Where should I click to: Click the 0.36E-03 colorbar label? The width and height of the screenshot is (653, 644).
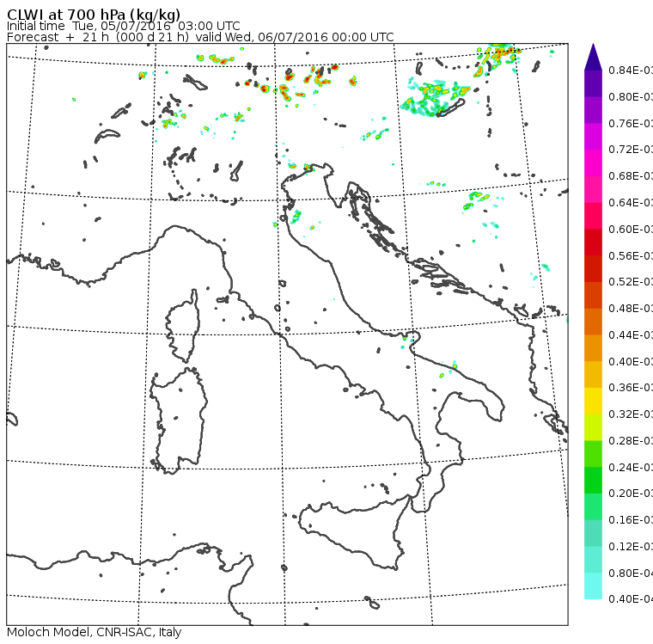(631, 388)
